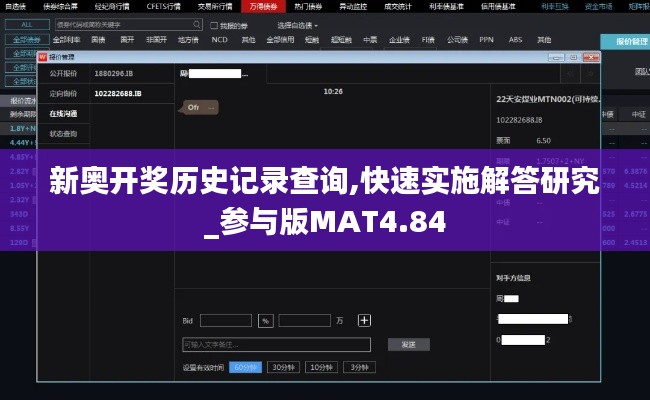Screen dimensions: 650x400
Task: Click the 全部债券 filter button
Action: [x=27, y=40]
